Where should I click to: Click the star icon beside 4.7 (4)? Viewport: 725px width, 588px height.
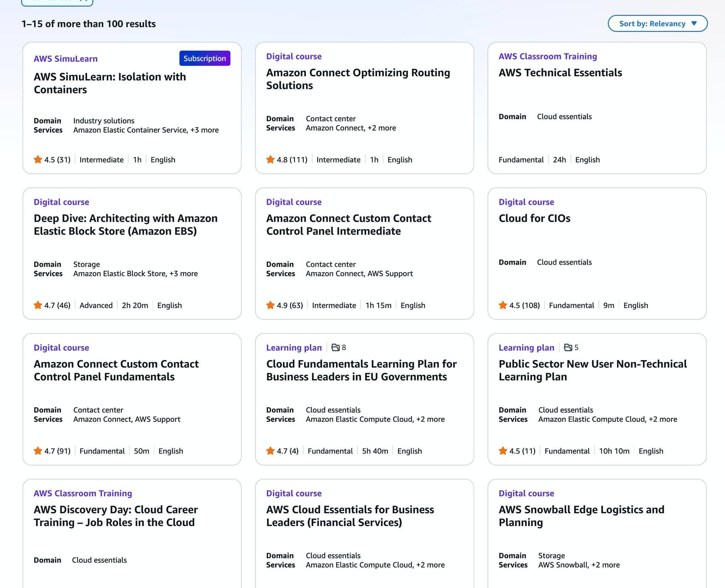tap(270, 451)
